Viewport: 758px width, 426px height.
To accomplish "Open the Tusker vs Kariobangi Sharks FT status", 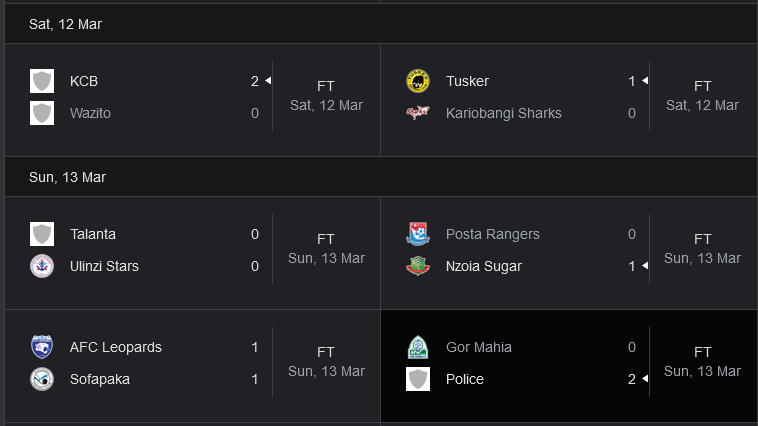I will (x=702, y=87).
